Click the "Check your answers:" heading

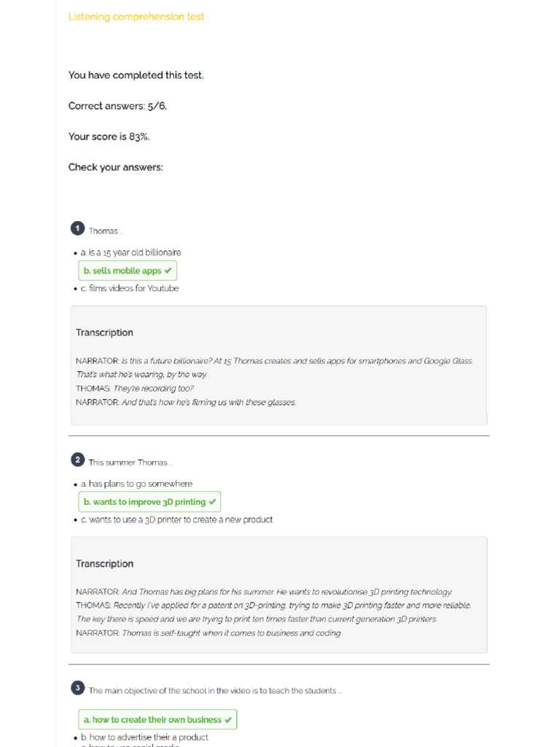point(115,167)
